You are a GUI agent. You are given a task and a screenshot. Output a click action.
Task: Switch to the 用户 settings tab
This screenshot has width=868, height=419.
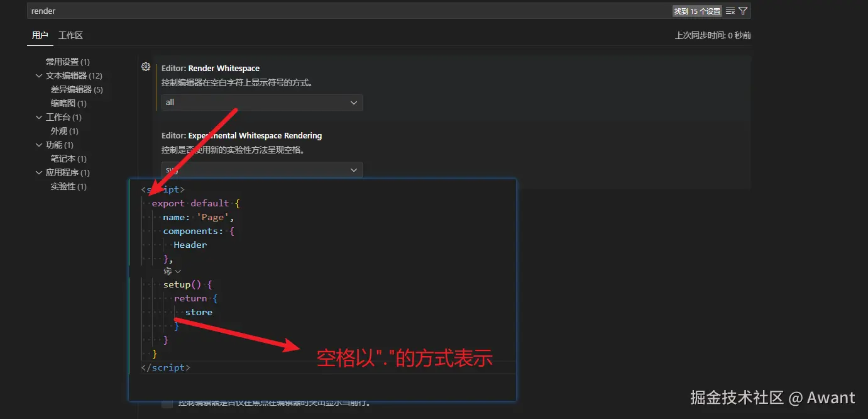(x=40, y=35)
